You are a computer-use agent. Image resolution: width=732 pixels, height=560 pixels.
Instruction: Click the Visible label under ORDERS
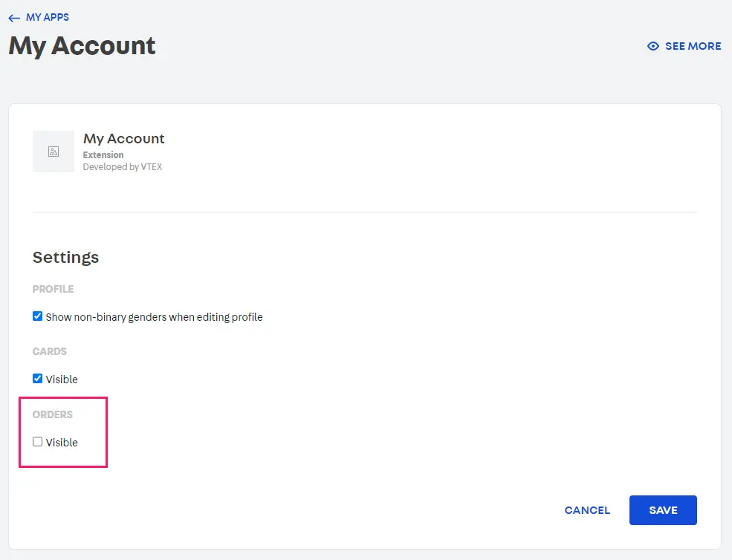coord(62,443)
